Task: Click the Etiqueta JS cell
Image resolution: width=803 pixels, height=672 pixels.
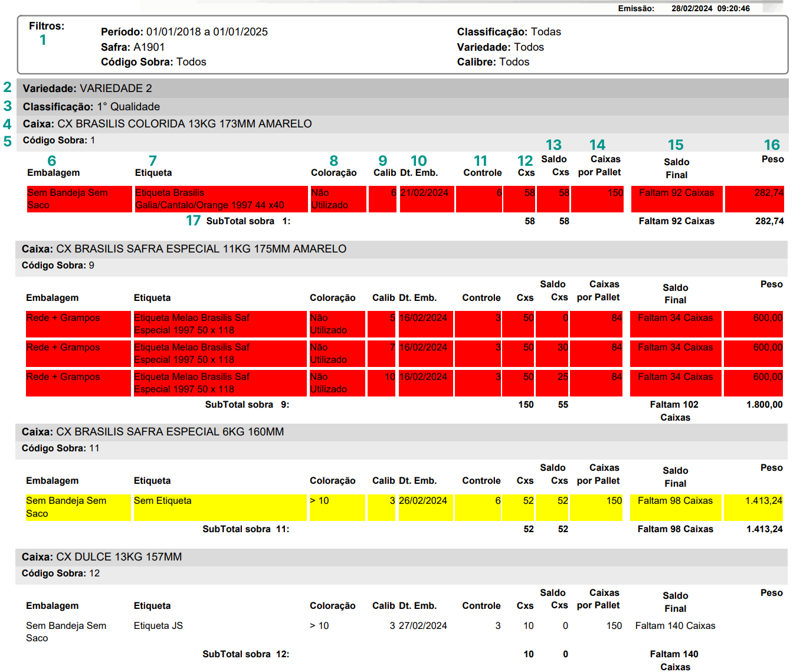Action: (158, 626)
